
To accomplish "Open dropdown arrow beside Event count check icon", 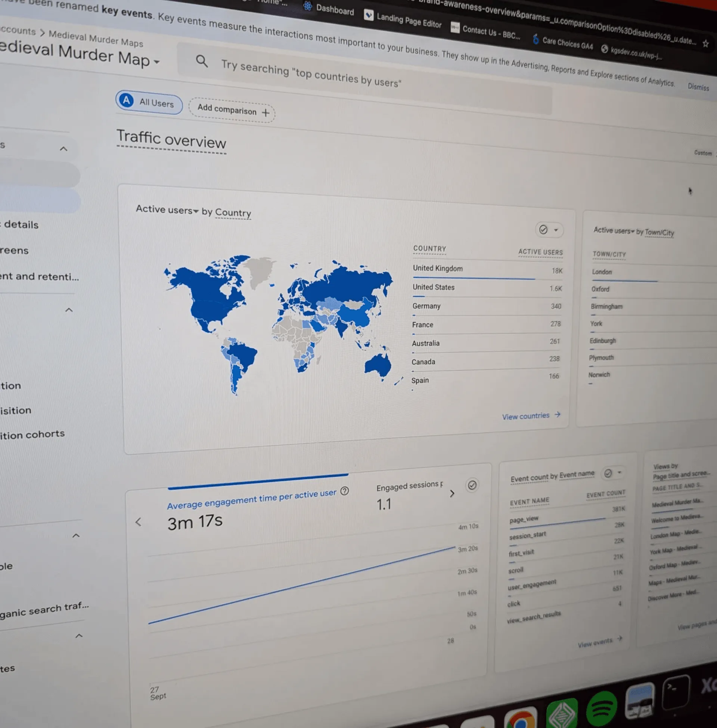I will click(620, 472).
